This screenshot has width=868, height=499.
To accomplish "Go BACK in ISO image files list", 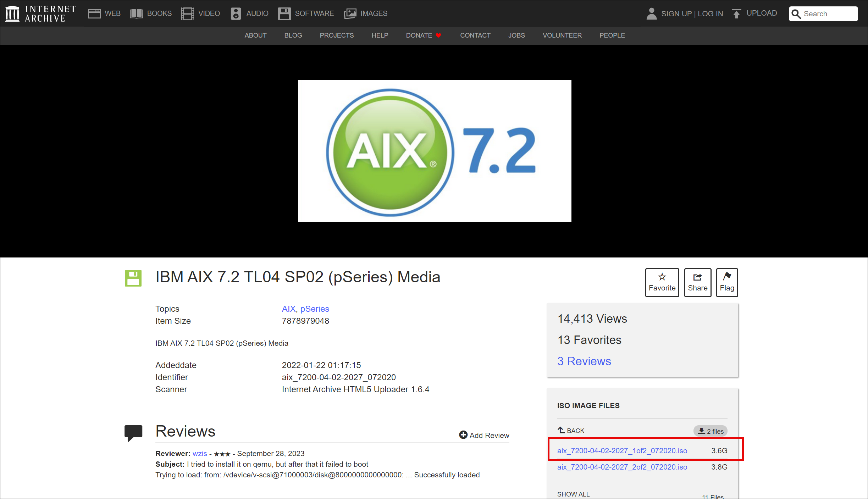I will click(571, 431).
